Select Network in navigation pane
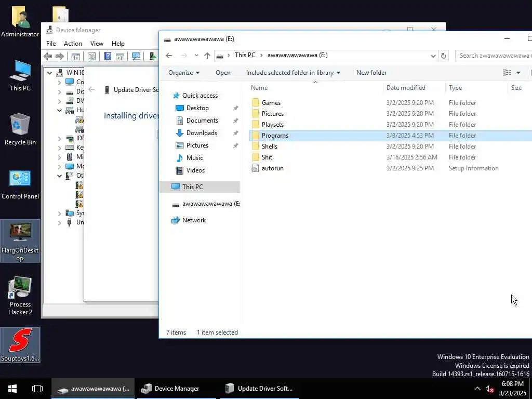The width and height of the screenshot is (532, 399). pyautogui.click(x=194, y=220)
